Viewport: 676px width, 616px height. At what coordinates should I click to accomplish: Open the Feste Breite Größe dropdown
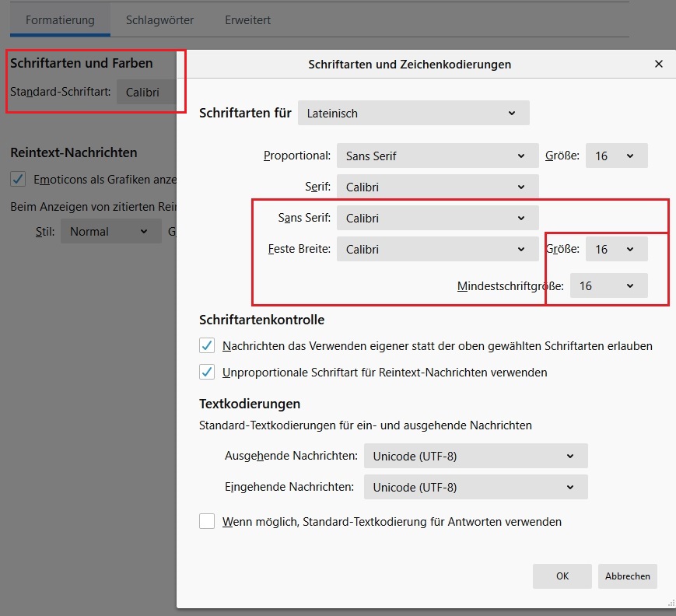[x=615, y=249]
